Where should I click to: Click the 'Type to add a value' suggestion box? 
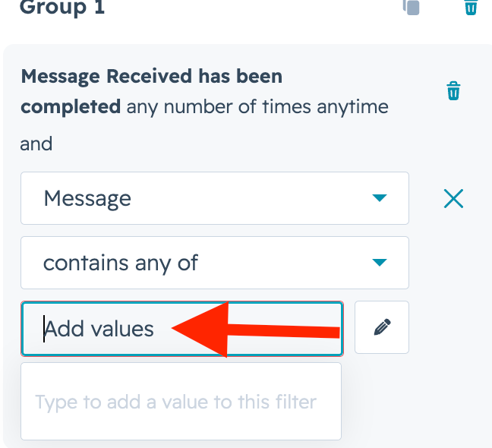pos(181,402)
